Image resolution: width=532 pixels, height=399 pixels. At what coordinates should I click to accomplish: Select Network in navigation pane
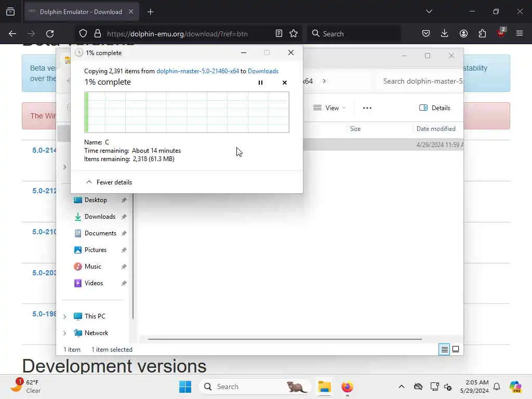click(x=96, y=333)
